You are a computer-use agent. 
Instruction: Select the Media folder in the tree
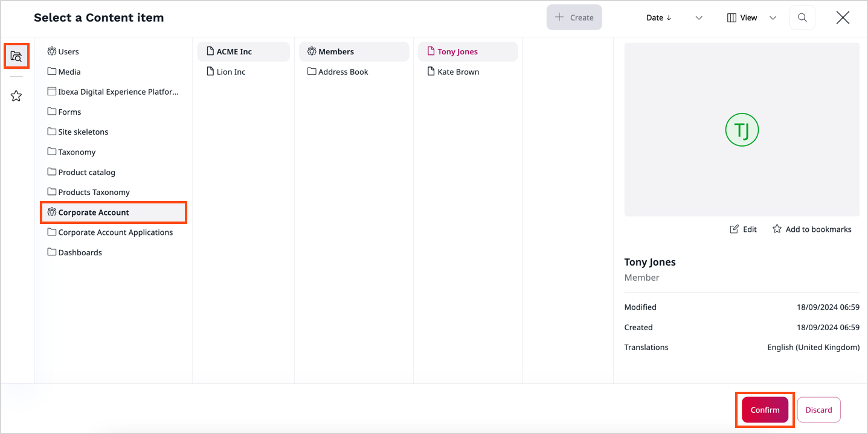69,71
